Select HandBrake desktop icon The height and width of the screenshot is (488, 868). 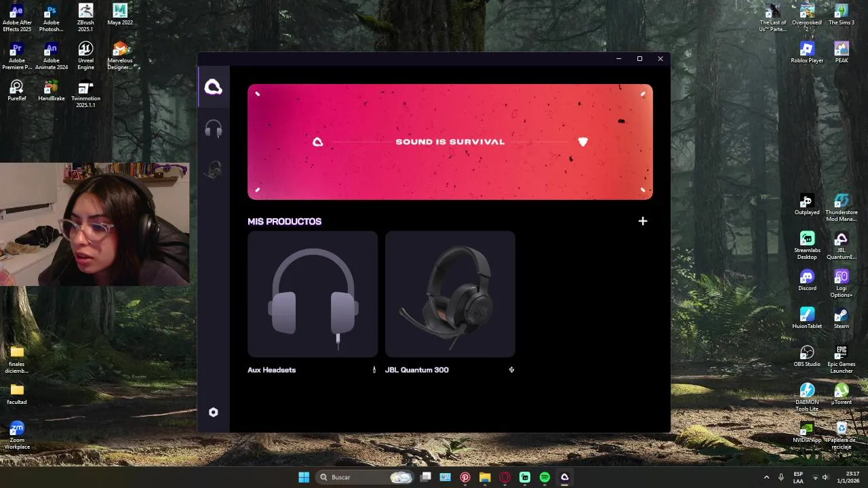point(52,91)
